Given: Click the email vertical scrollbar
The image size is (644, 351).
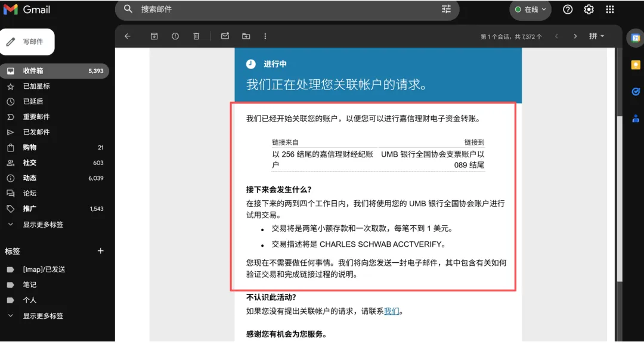Looking at the screenshot, I should click(620, 199).
